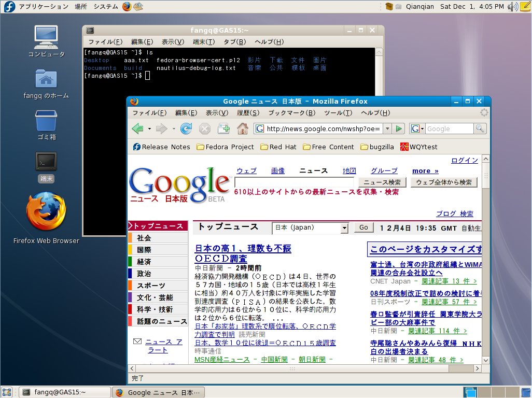Viewport: 532px width, 398px height.
Task: Select the ゴミ箱 trash icon on desktop
Action: coord(46,125)
